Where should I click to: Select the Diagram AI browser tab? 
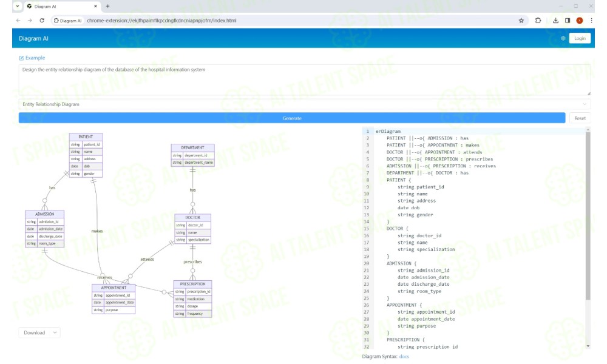point(62,6)
